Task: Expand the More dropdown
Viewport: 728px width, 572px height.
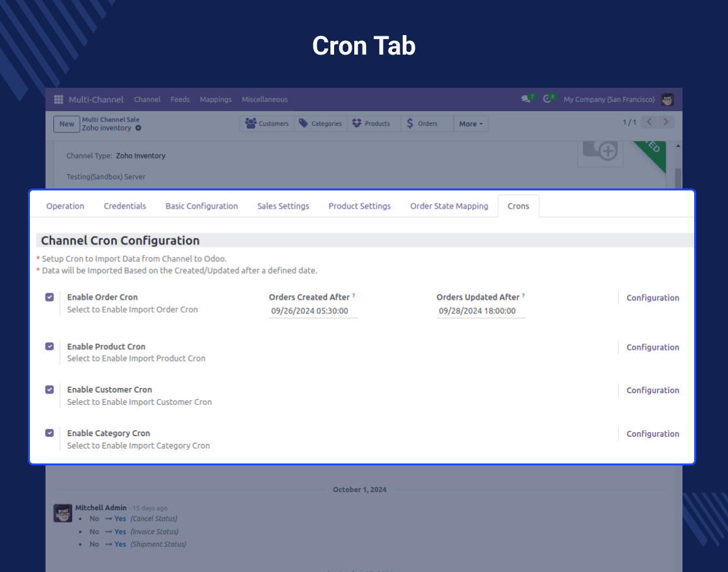Action: [471, 123]
